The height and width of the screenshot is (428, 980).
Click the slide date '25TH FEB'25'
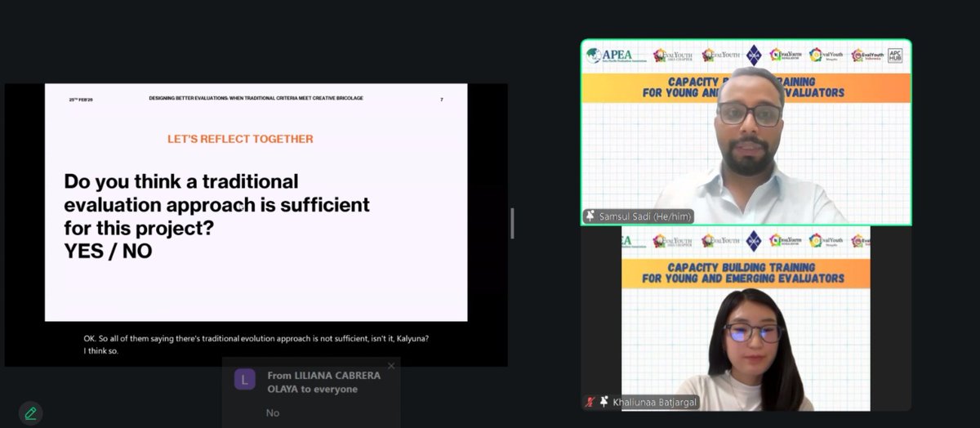(x=81, y=99)
